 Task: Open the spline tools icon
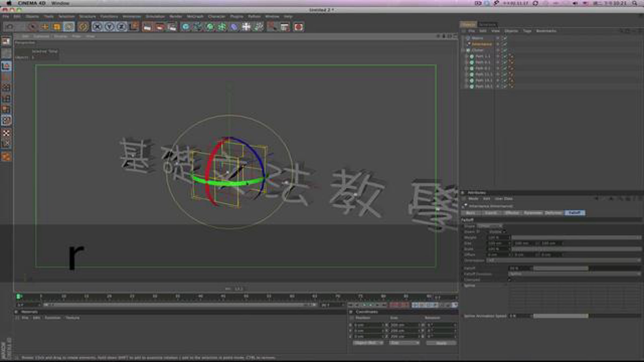pos(198,27)
